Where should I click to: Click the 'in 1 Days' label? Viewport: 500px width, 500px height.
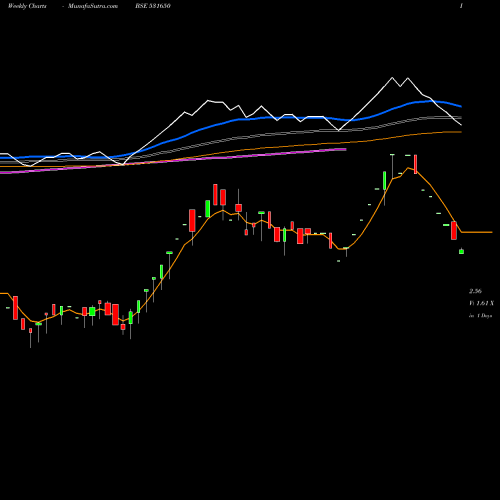(x=480, y=316)
